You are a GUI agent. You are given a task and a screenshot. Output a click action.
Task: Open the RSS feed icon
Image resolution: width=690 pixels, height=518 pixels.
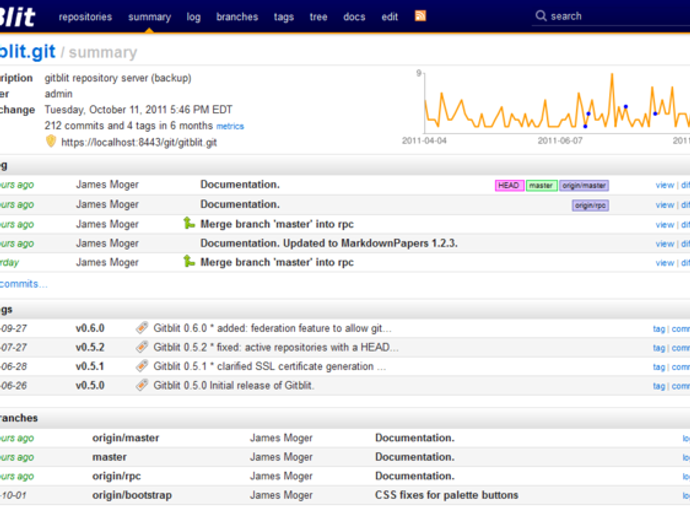[x=420, y=16]
